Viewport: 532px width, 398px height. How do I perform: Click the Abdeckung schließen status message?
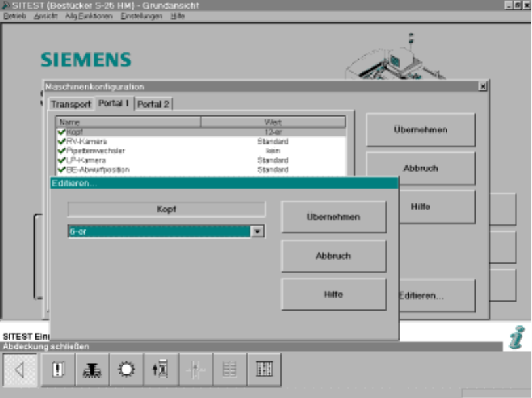[46, 346]
